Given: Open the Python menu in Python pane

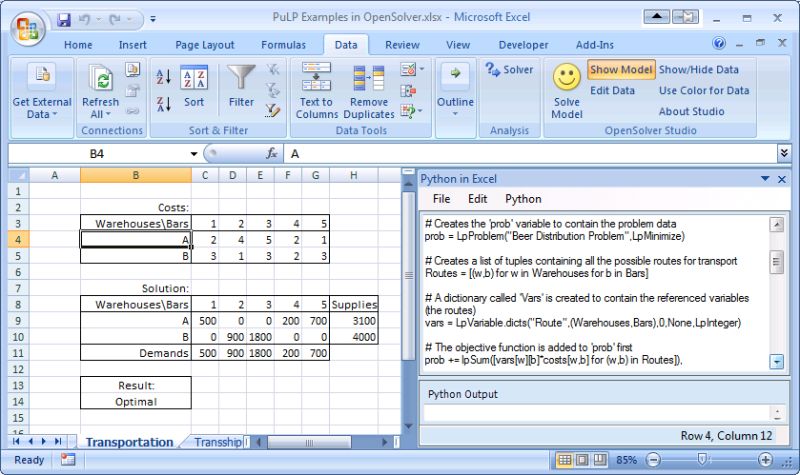Looking at the screenshot, I should 523,199.
